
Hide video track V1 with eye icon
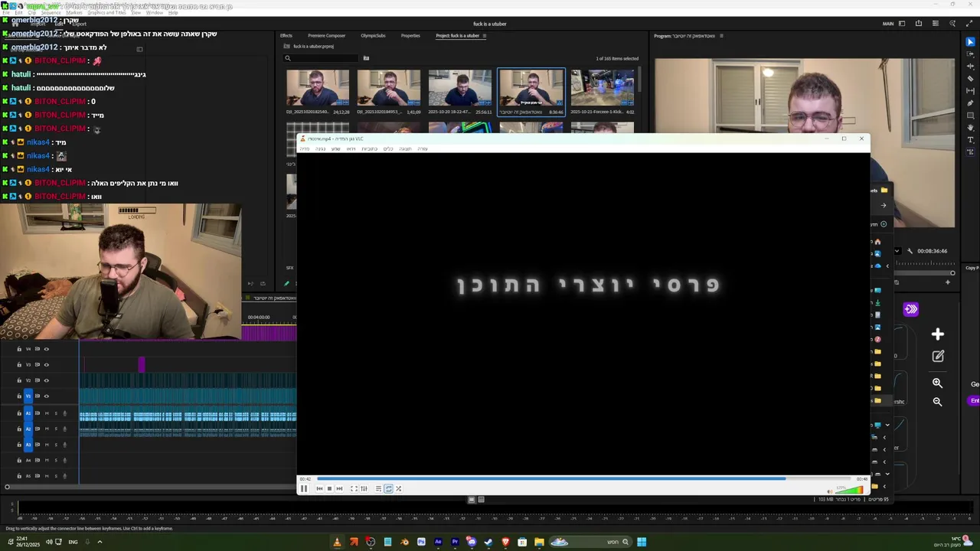[47, 396]
